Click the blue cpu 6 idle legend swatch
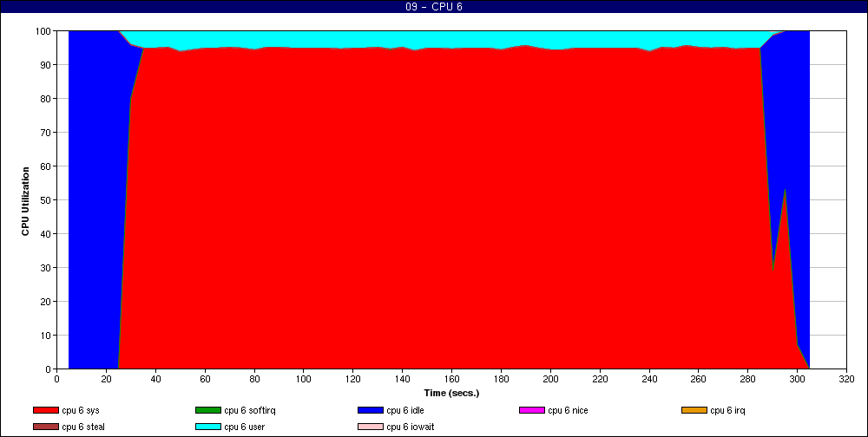This screenshot has width=868, height=437. tap(370, 410)
